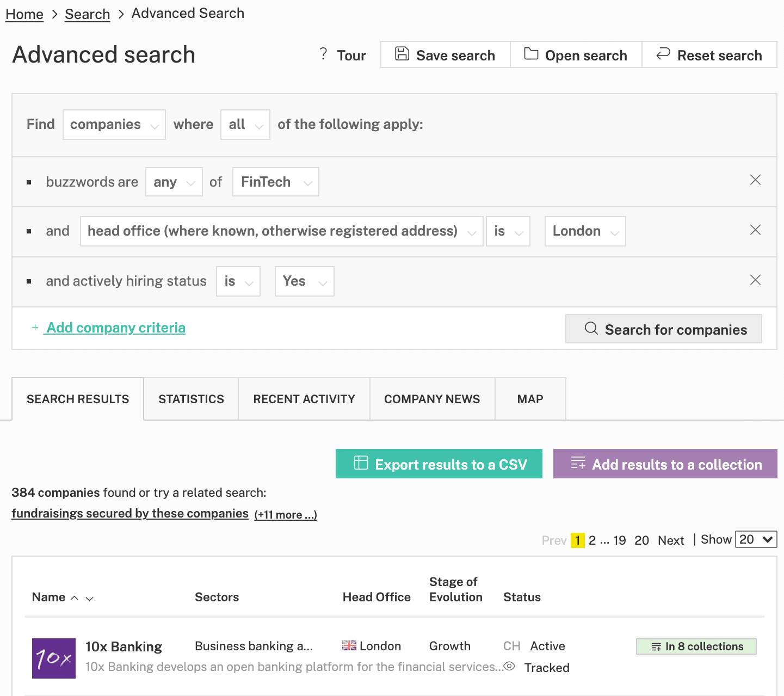The height and width of the screenshot is (696, 784).
Task: Click the 'In 8 collections' badge
Action: pos(696,646)
